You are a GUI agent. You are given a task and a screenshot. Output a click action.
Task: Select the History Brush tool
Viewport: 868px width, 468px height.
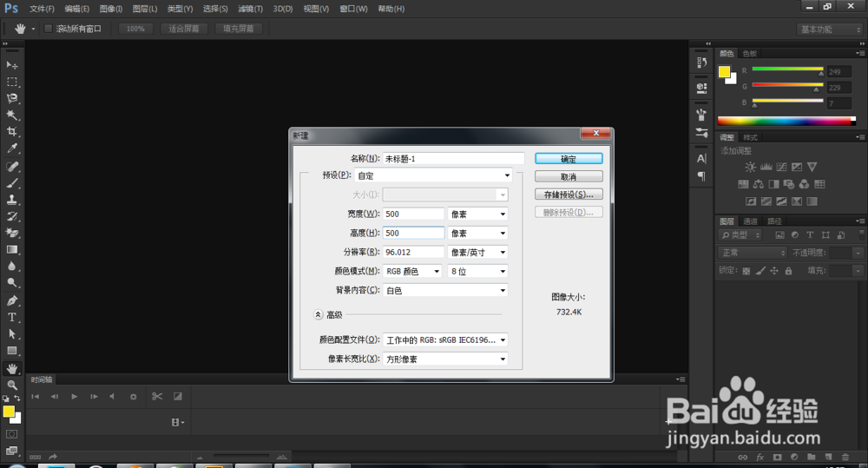pyautogui.click(x=11, y=216)
